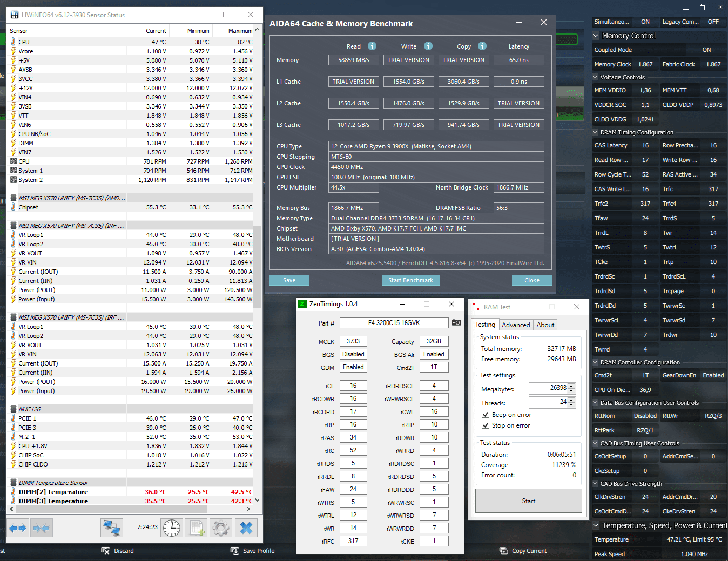Click the Minimum column header in HWiNFO
This screenshot has width=728, height=561.
[x=191, y=31]
